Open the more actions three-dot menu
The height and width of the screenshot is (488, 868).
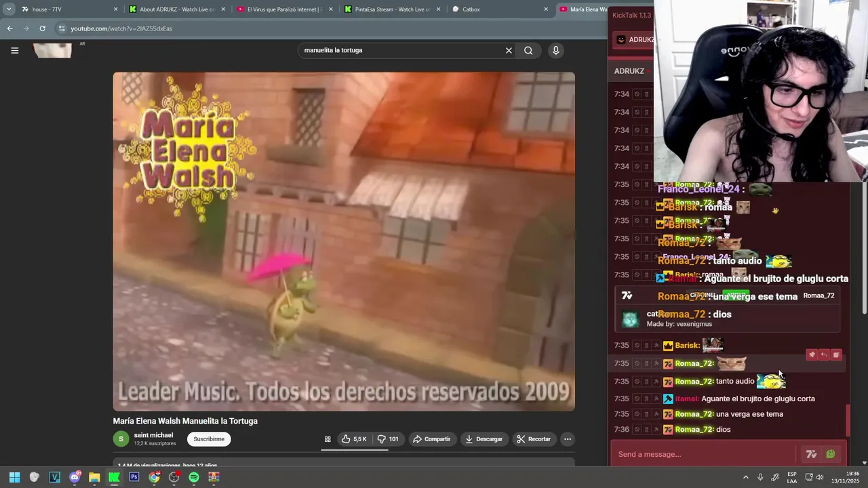click(568, 439)
